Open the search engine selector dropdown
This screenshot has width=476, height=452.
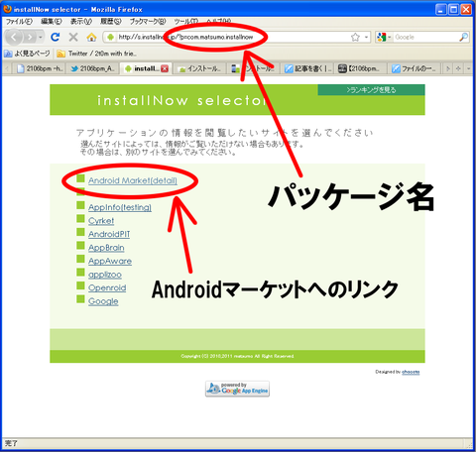[385, 37]
